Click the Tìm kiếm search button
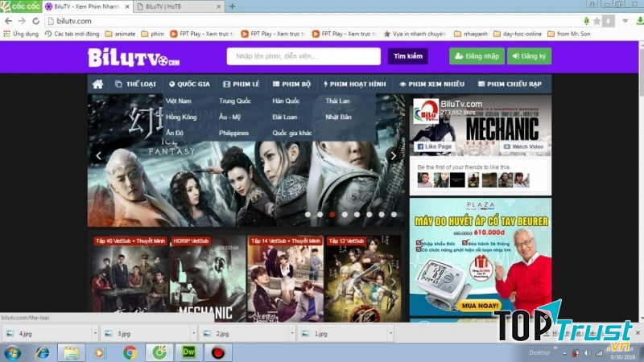 coord(408,56)
